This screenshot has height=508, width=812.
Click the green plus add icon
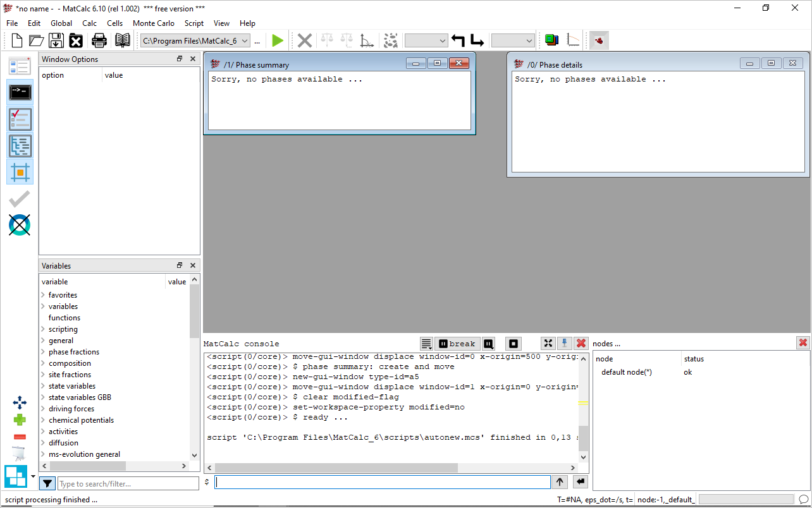[20, 420]
